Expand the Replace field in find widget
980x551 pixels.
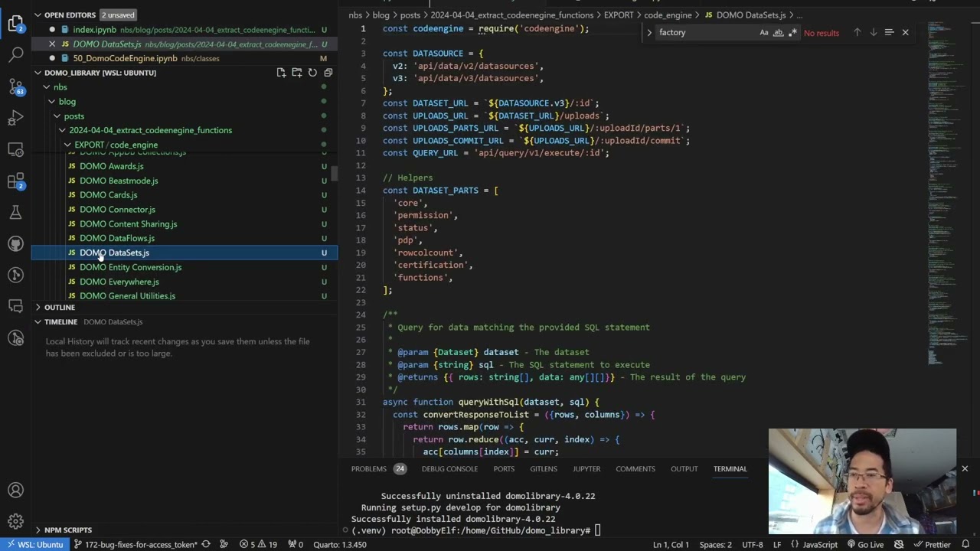[649, 32]
